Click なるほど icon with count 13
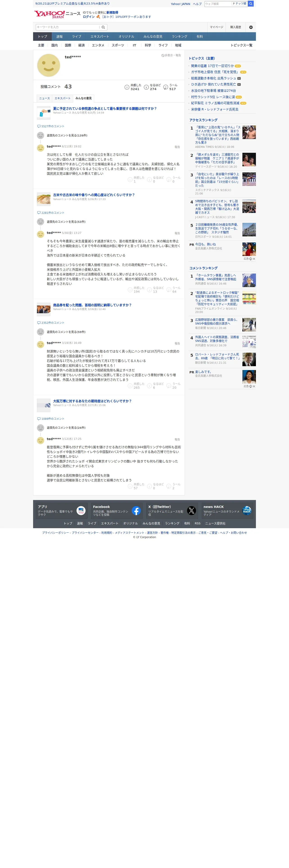Image resolution: width=289 pixels, height=868 pixels. [x=149, y=290]
